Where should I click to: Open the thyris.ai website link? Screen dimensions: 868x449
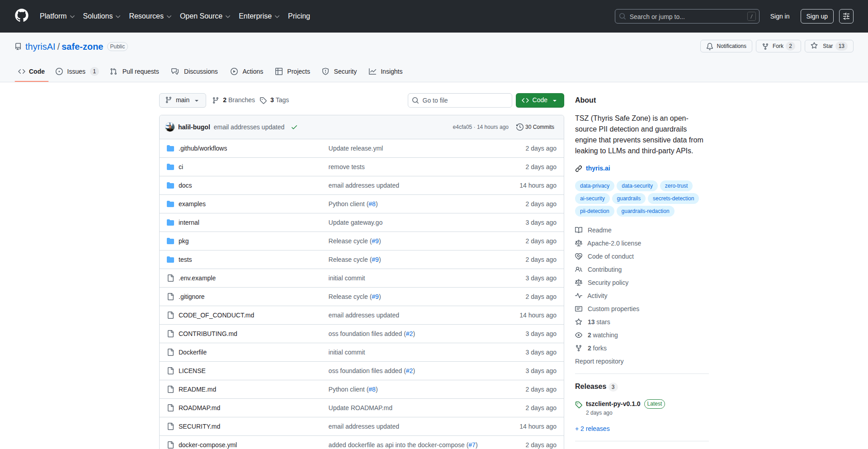coord(598,168)
